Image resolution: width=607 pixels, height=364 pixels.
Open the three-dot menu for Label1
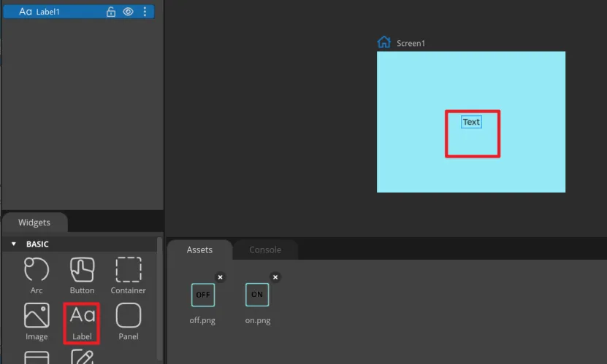click(145, 12)
